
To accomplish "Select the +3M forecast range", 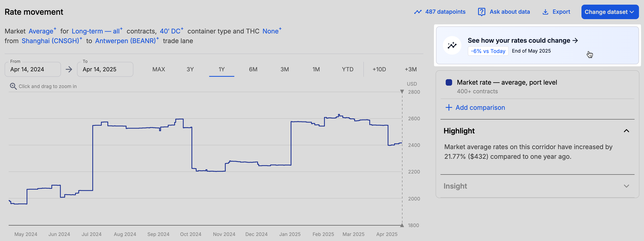I will click(x=411, y=69).
